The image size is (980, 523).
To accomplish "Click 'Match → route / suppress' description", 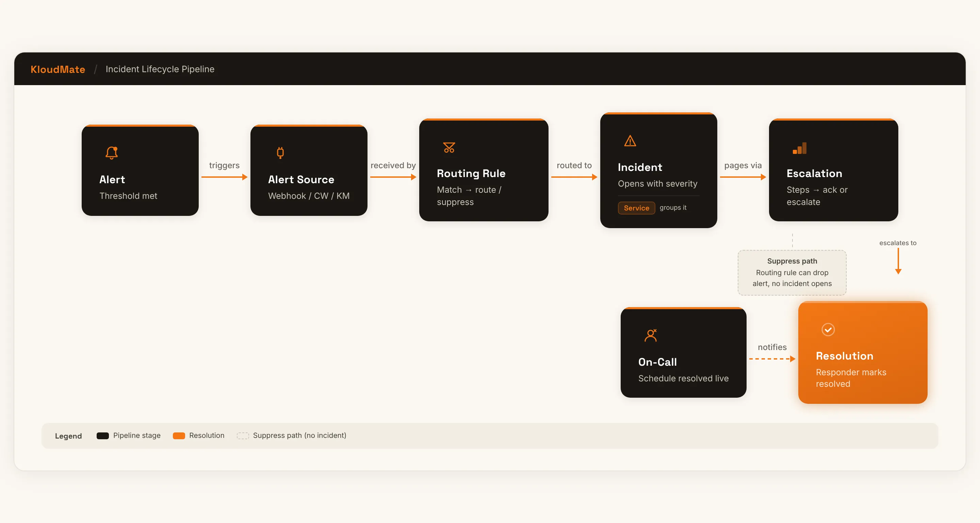I will [469, 196].
